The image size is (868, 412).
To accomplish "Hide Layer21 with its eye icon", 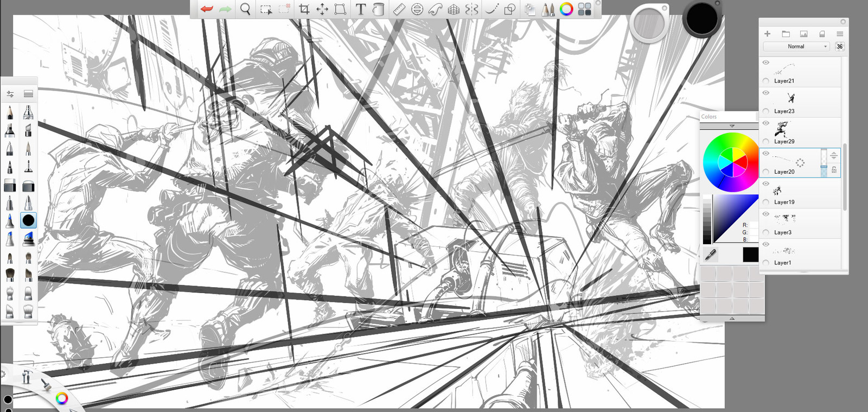I will [x=766, y=62].
